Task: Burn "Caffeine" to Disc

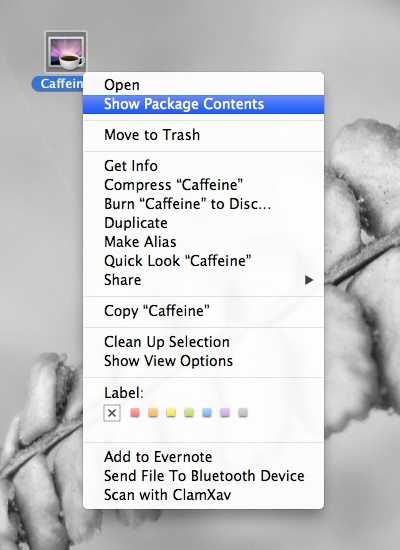Action: 203,204
